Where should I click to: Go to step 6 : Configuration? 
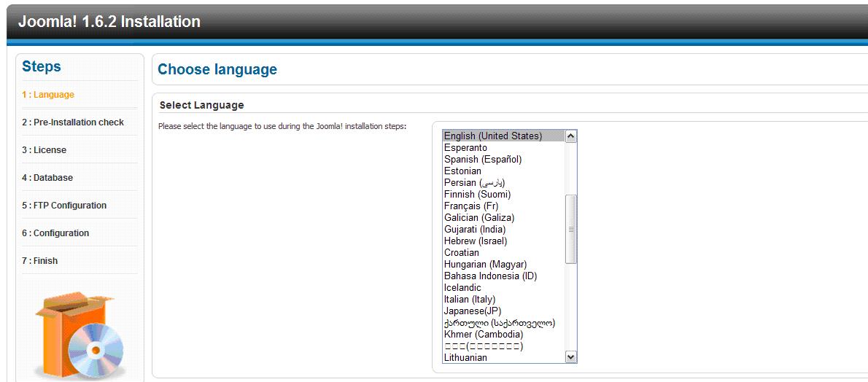[x=55, y=233]
